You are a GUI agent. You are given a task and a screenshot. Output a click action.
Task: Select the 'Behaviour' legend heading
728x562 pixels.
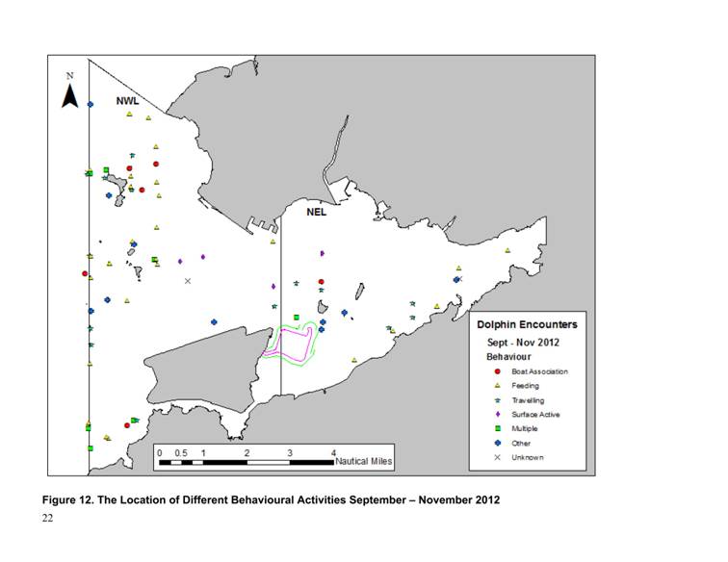508,357
